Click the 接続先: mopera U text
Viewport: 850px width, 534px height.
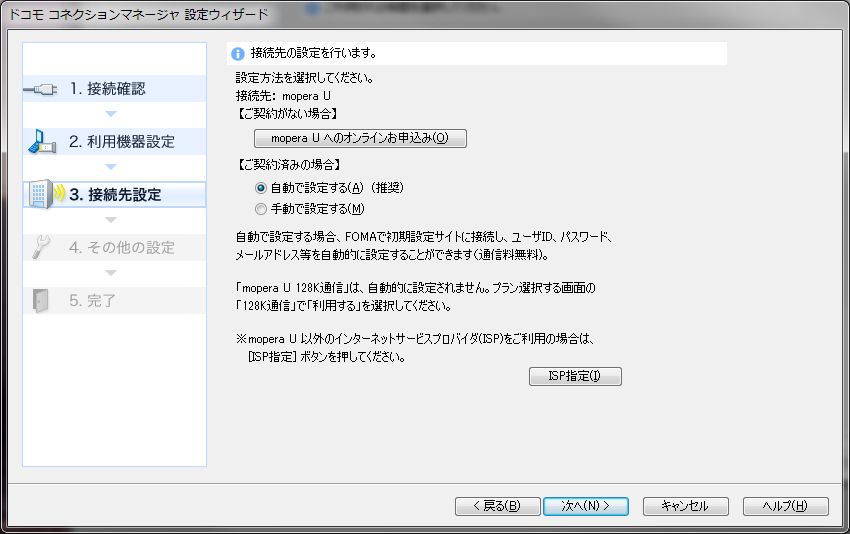point(283,96)
